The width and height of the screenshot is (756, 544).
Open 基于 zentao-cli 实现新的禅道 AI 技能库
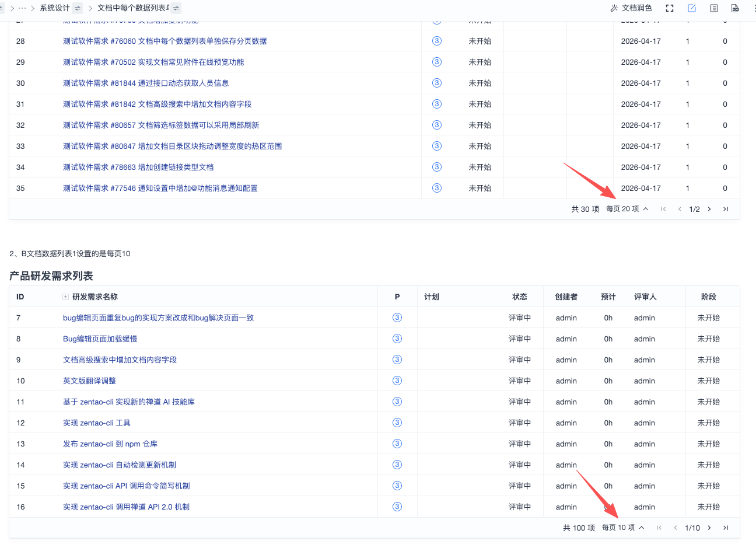click(x=129, y=402)
